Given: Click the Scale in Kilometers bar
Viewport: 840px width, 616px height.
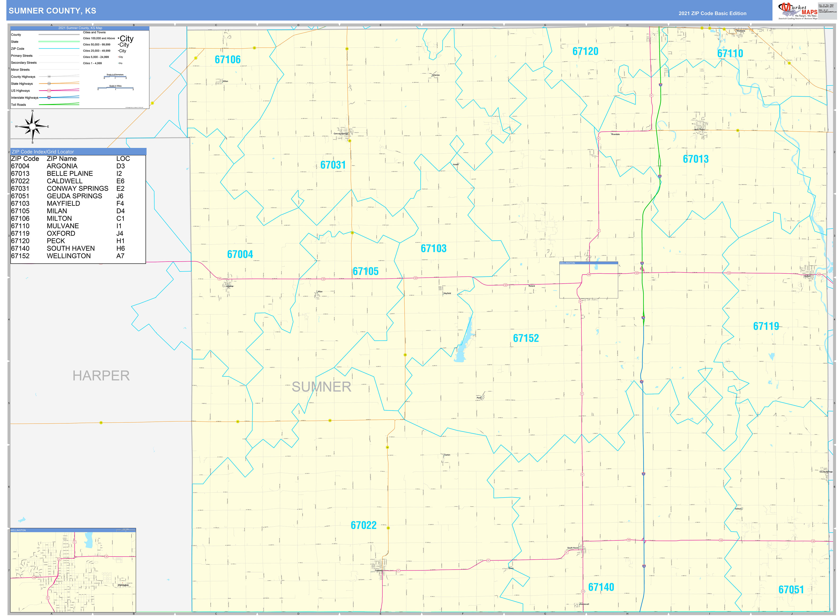Looking at the screenshot, I should (x=115, y=77).
